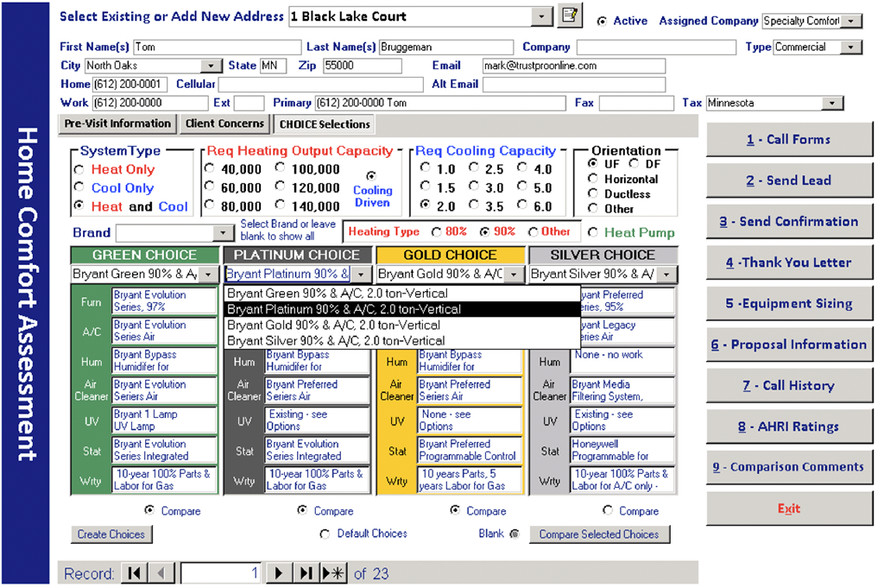Viewport: 884px width, 588px height.
Task: Expand Gold Choice package dropdown
Action: pos(514,275)
